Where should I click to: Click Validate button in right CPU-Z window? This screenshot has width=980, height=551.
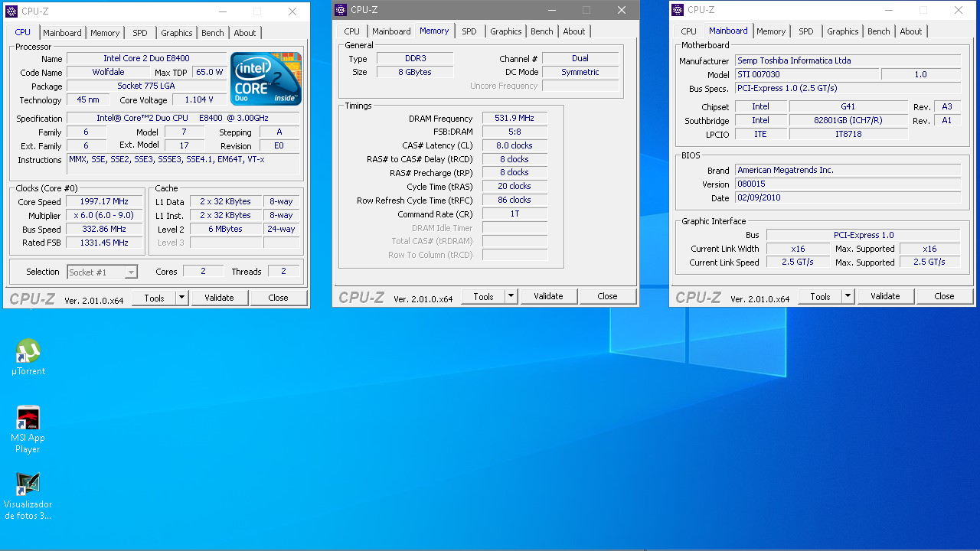(x=885, y=296)
